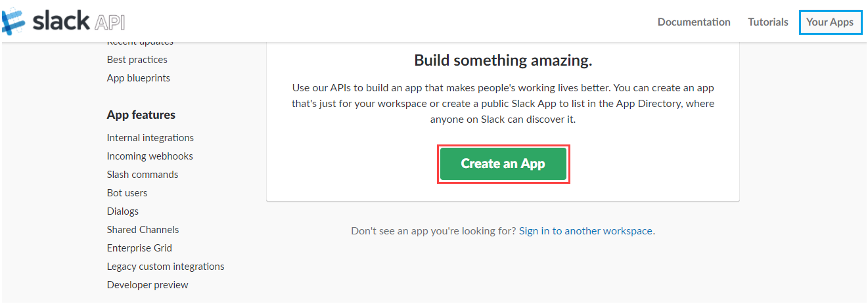Select Legacy custom integrations
The height and width of the screenshot is (304, 868).
tap(165, 267)
